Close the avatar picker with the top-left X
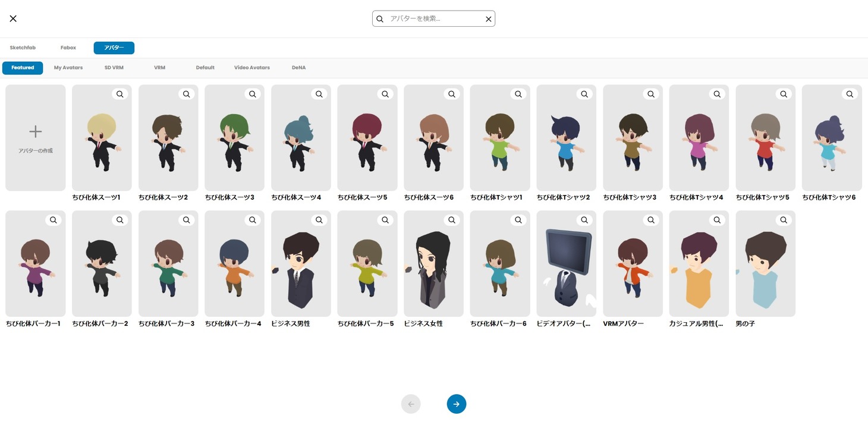Screen dimensions: 868x425 [x=13, y=18]
